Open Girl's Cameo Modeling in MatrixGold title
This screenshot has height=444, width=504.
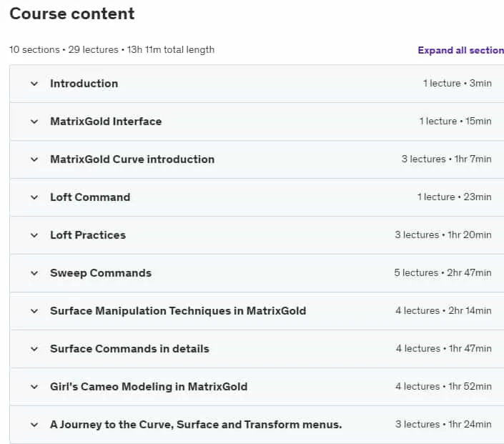pos(149,387)
